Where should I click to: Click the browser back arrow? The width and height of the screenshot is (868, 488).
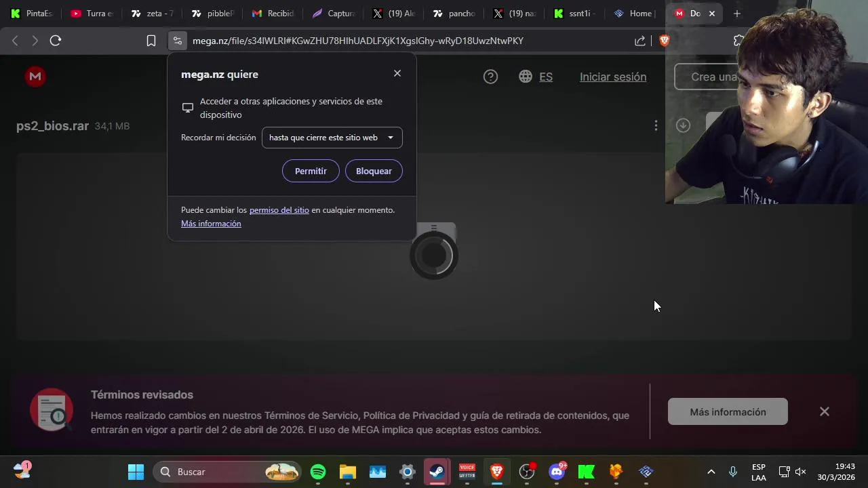pos(15,41)
